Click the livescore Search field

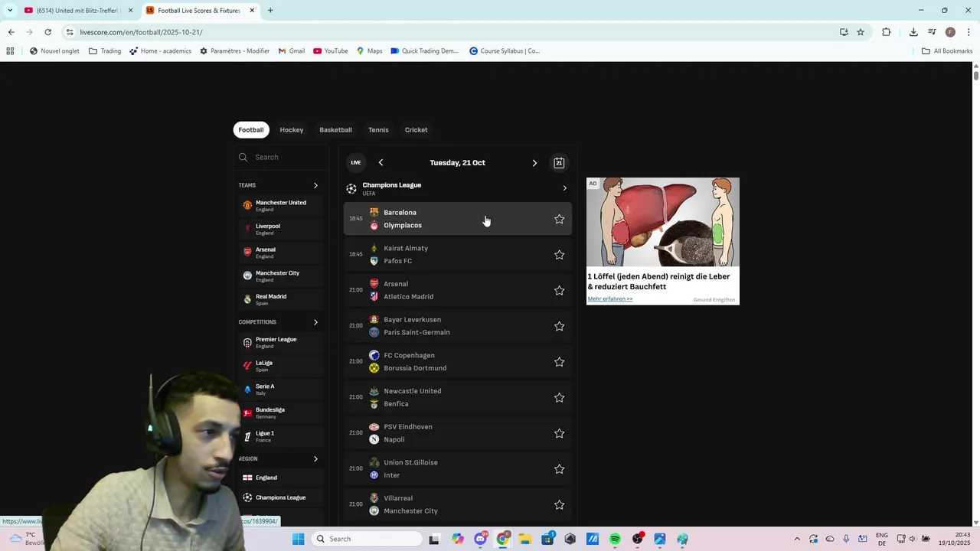282,157
